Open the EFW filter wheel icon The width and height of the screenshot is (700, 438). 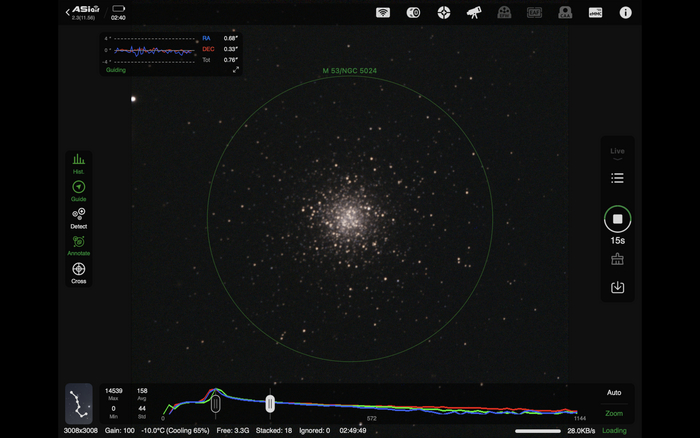coord(504,13)
